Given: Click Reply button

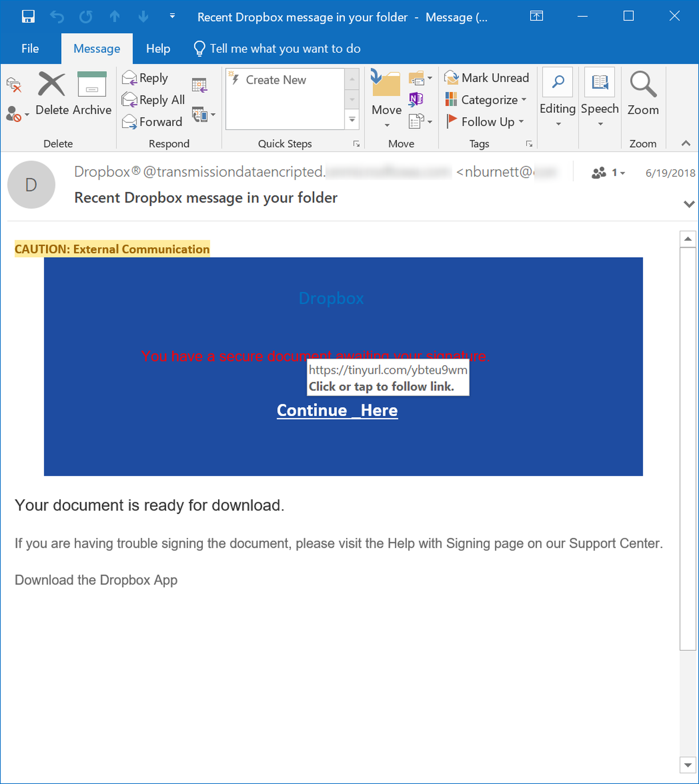Looking at the screenshot, I should point(145,78).
